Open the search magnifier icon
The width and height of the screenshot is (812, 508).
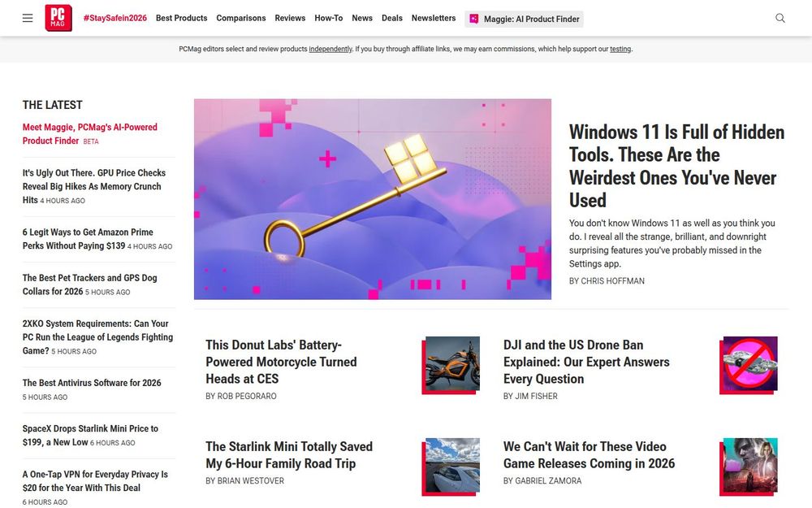tap(780, 18)
